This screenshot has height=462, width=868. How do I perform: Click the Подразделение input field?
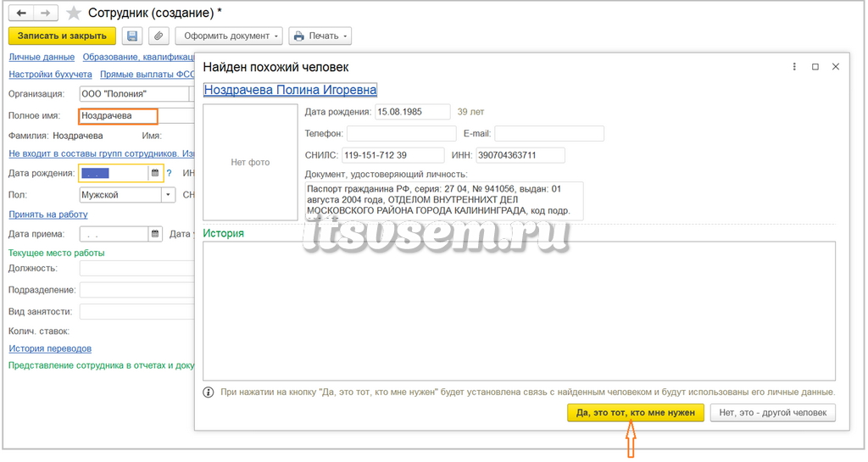click(x=136, y=290)
